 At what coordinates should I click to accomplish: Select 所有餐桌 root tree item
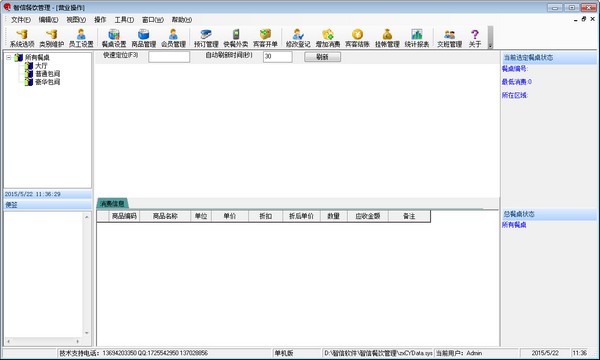pyautogui.click(x=37, y=57)
